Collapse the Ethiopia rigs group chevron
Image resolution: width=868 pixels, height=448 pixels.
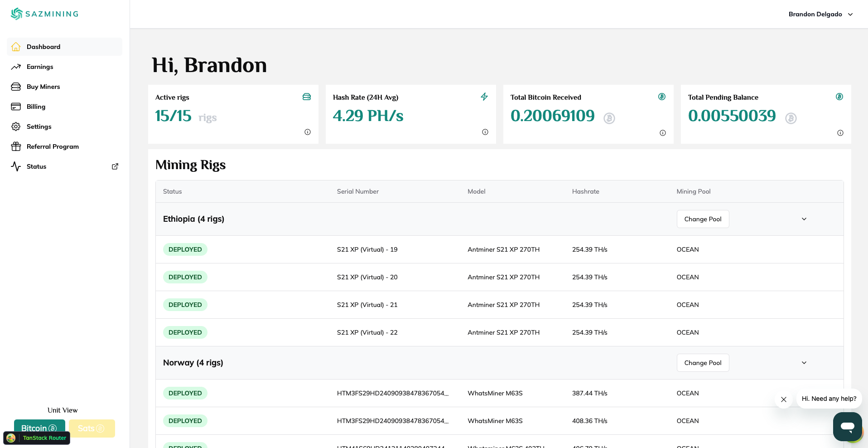[804, 219]
